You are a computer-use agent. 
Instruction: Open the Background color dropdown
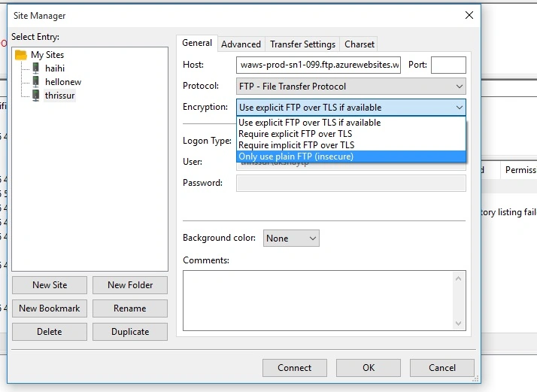tap(291, 239)
